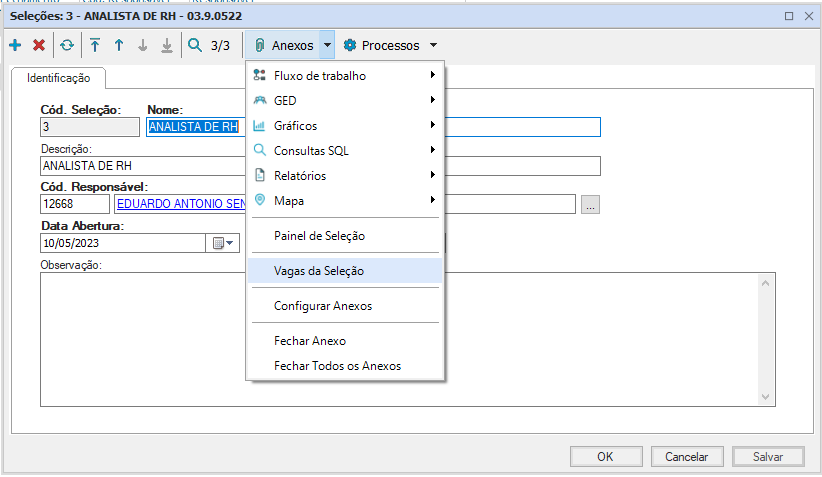Open the Consultas SQL submenu

(x=344, y=151)
